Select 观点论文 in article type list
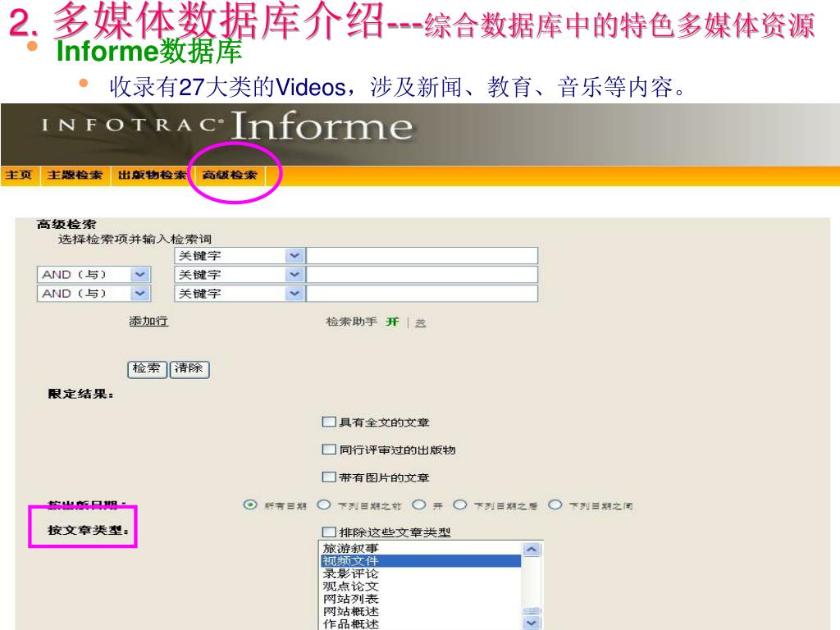 (x=421, y=586)
